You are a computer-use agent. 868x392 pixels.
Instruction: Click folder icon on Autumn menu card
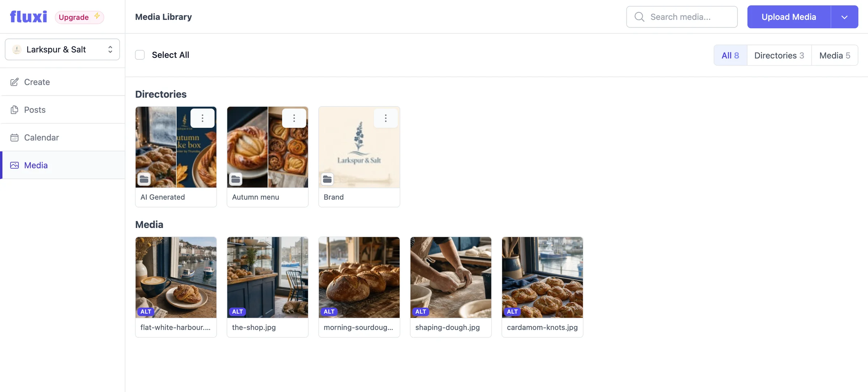(235, 179)
